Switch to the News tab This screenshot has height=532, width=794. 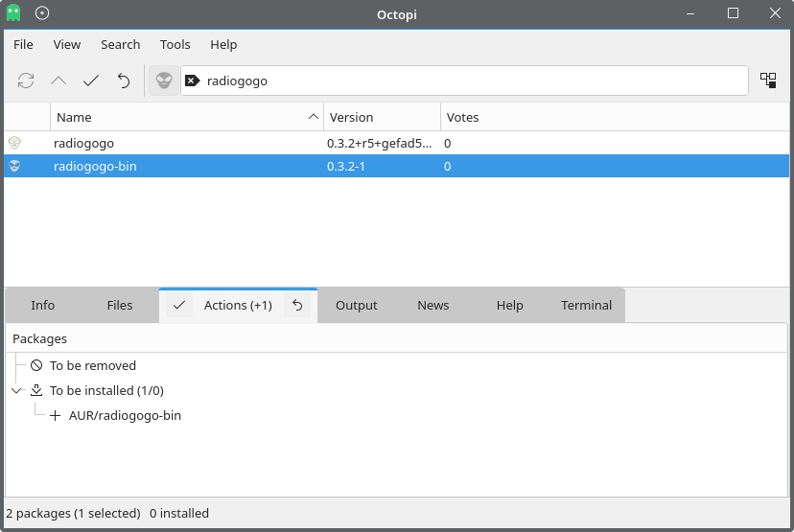coord(432,305)
